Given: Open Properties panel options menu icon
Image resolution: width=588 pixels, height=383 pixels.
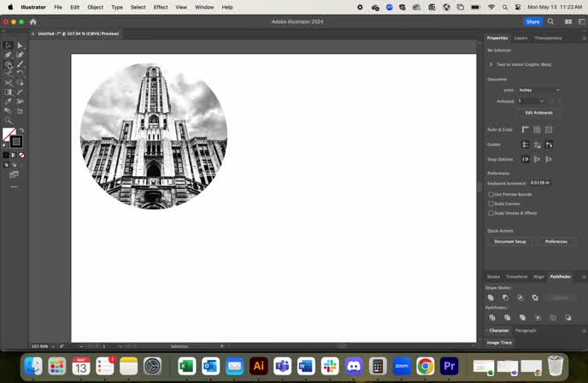Looking at the screenshot, I should tap(584, 38).
